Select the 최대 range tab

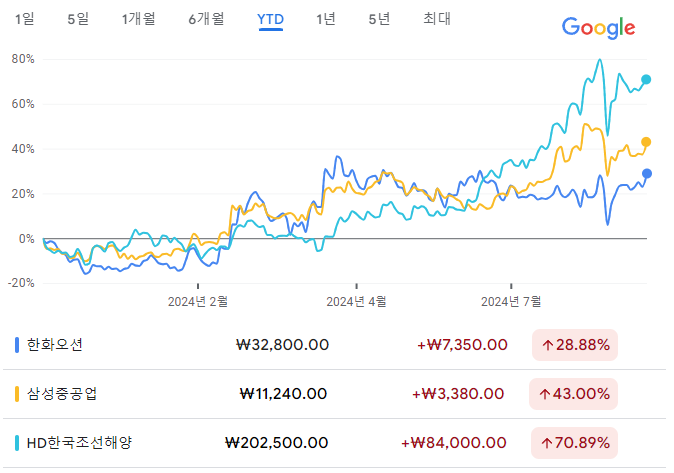click(x=437, y=19)
